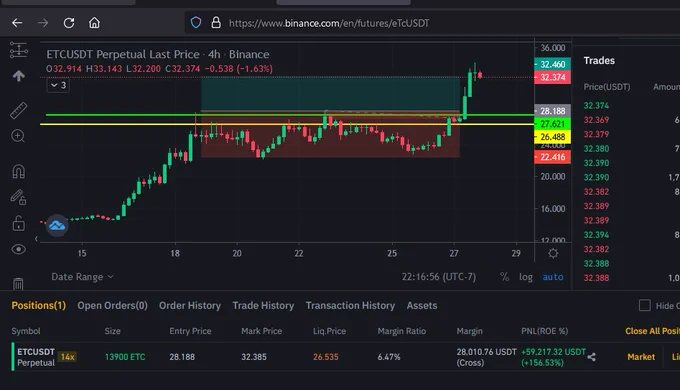Share the position PNL

point(591,357)
